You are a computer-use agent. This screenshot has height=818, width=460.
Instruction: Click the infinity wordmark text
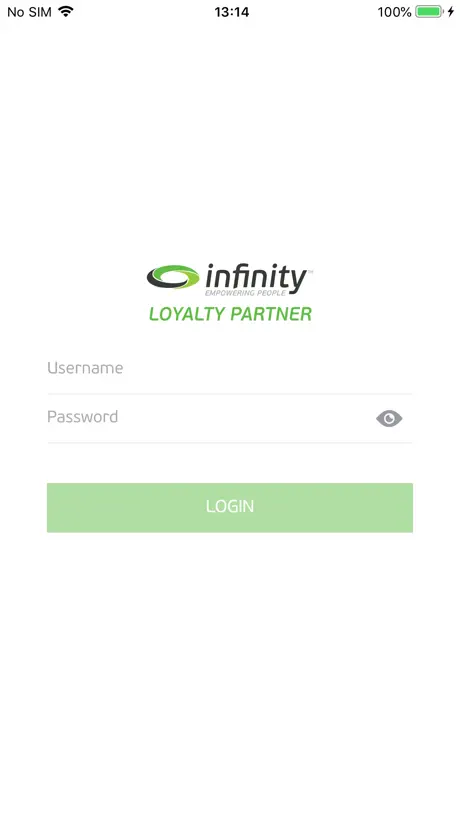tap(256, 276)
